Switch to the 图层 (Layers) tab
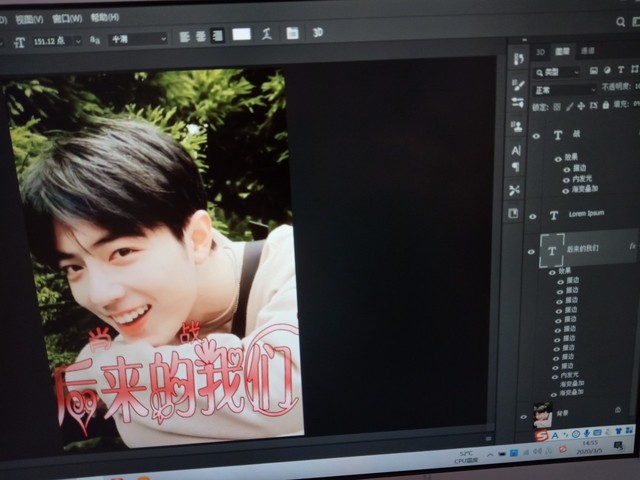 coord(562,51)
